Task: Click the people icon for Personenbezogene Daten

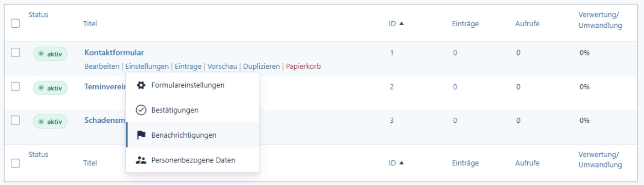Action: point(140,160)
